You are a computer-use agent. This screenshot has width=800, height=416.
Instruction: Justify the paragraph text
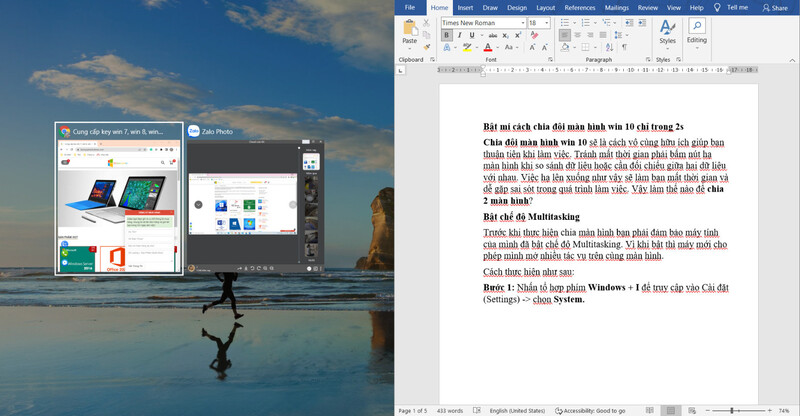point(603,35)
